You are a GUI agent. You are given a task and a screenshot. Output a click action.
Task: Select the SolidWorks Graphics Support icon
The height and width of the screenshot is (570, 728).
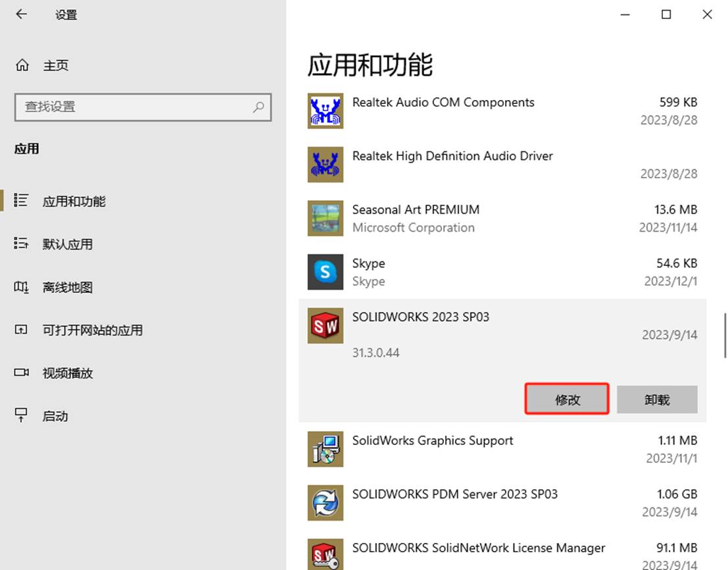click(x=326, y=449)
